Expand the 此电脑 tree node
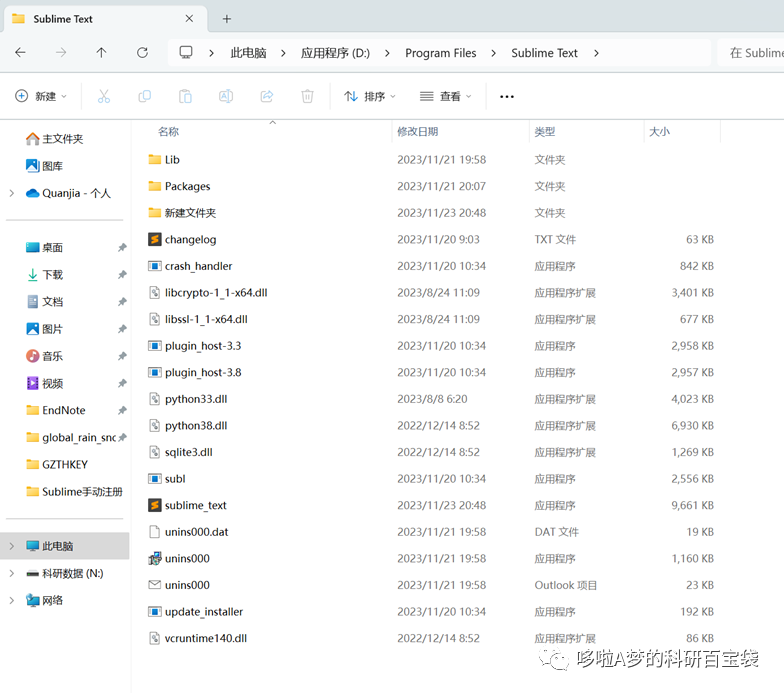This screenshot has height=693, width=784. click(x=12, y=546)
